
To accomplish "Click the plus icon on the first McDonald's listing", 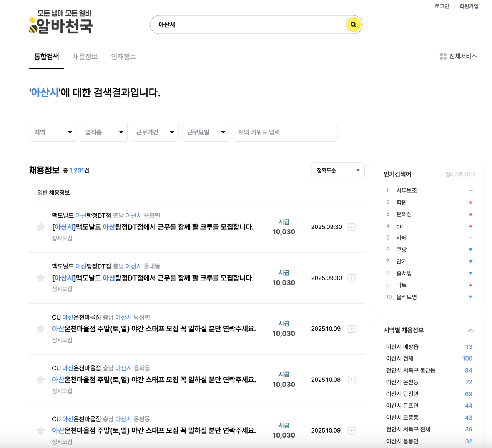I will (x=351, y=227).
